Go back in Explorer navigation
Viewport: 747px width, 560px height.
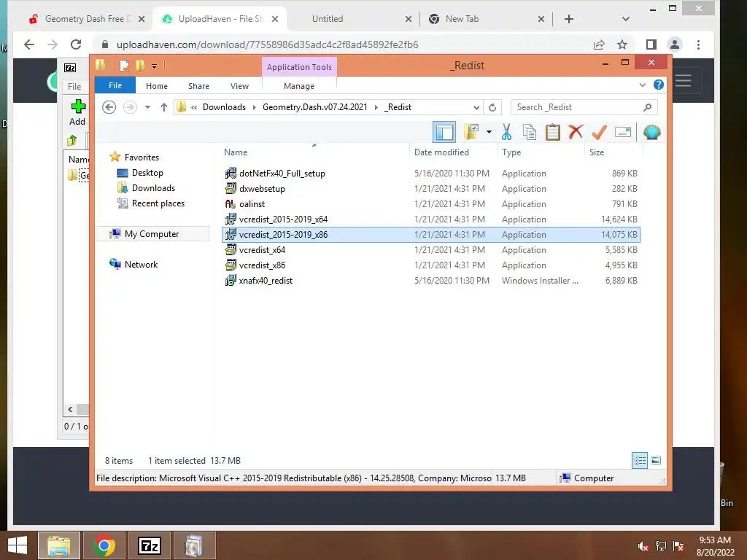[109, 107]
